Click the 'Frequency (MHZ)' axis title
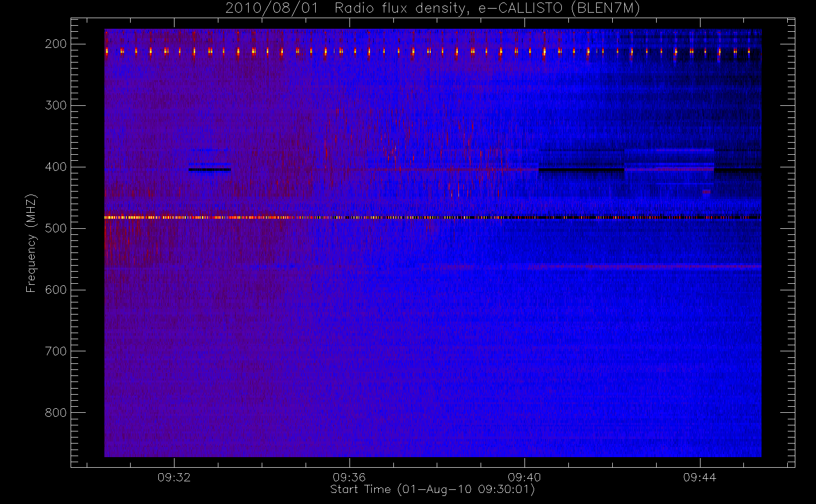Viewport: 816px width, 504px height. click(31, 243)
